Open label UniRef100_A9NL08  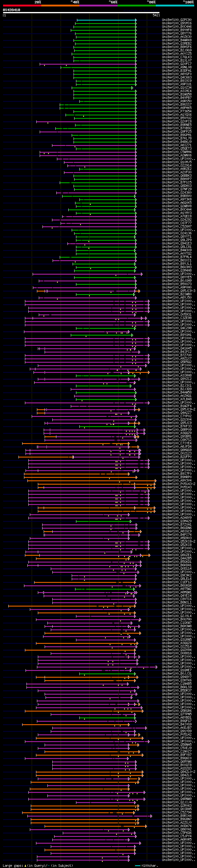click(177, 67)
